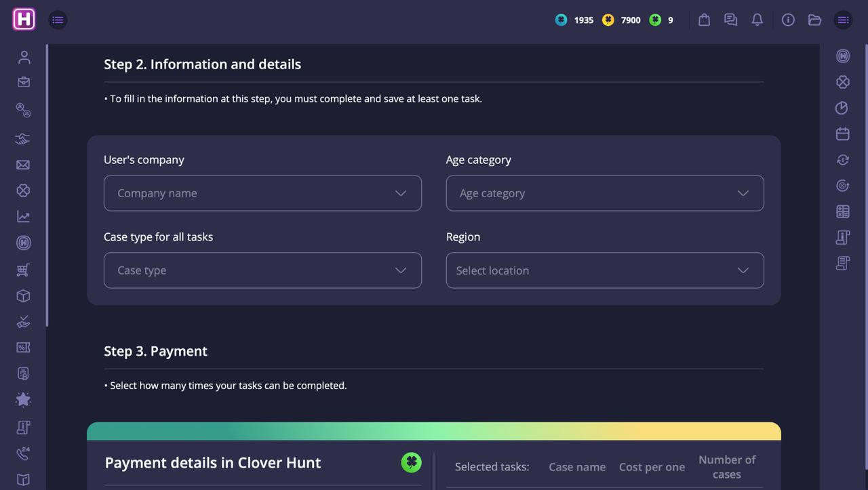Open the pie chart icon in right sidebar

point(842,107)
